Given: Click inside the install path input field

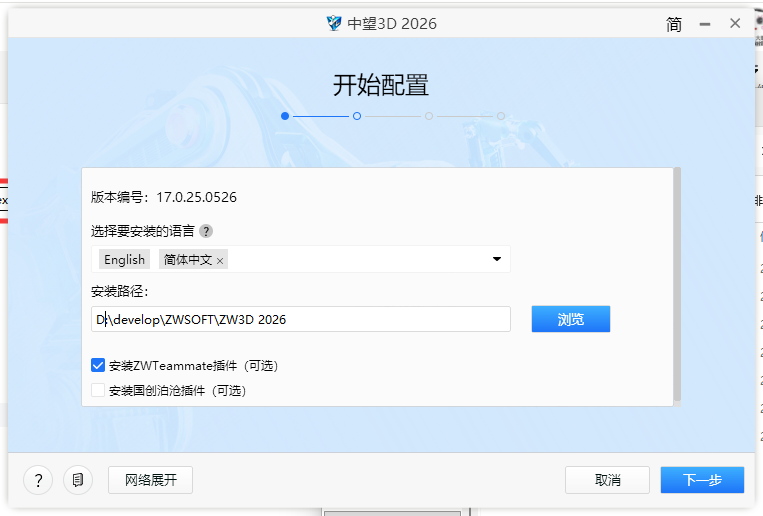Looking at the screenshot, I should coord(301,319).
